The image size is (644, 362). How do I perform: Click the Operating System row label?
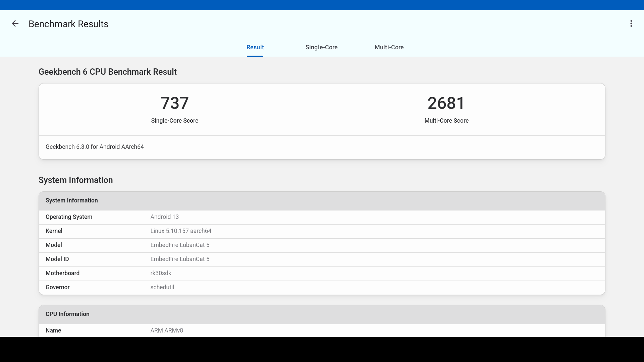tap(69, 217)
